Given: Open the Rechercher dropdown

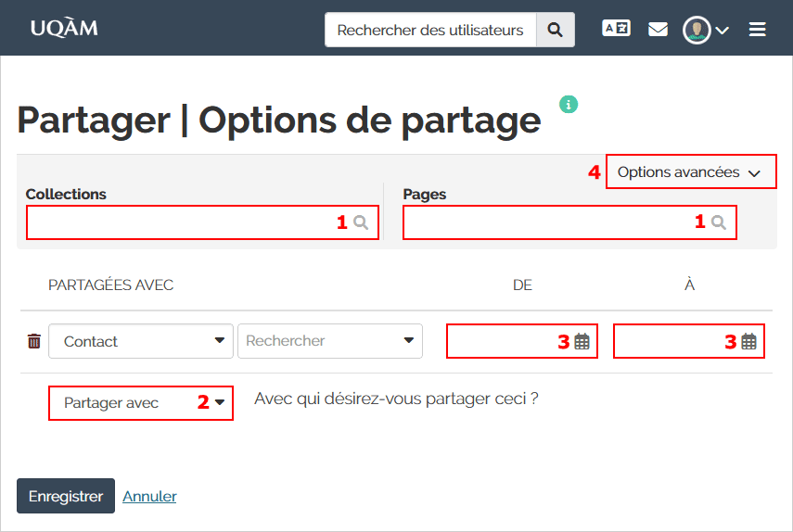Looking at the screenshot, I should 330,341.
